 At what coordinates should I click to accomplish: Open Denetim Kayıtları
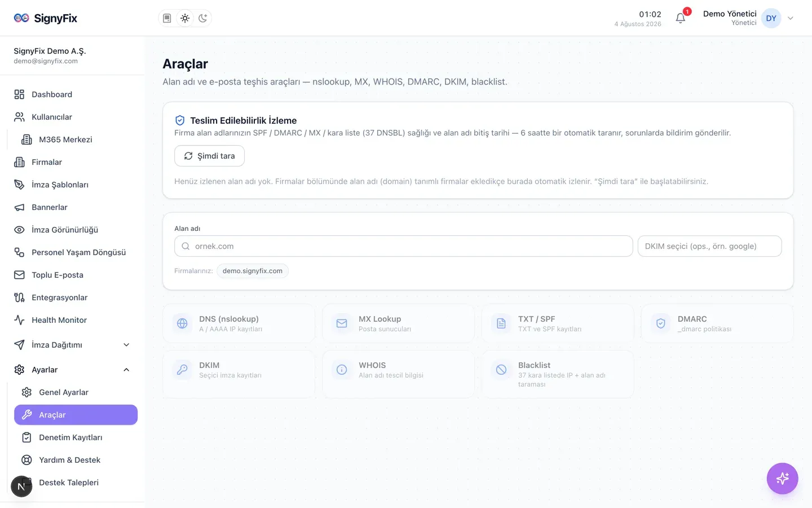[x=76, y=437]
